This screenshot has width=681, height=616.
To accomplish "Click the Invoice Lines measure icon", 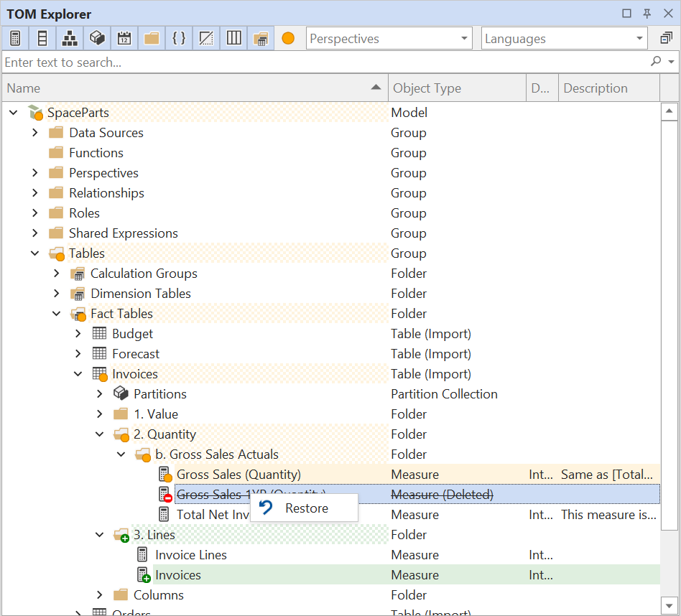I will (142, 554).
